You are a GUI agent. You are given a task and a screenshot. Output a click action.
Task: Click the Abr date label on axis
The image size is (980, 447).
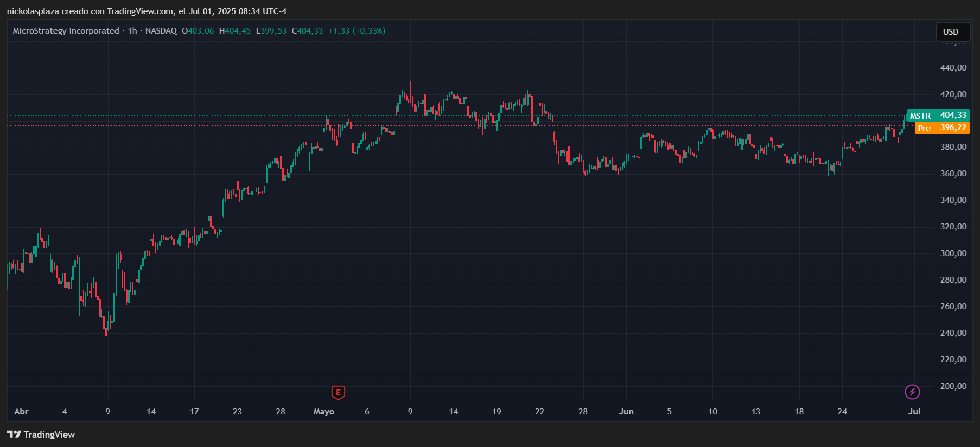(21, 412)
